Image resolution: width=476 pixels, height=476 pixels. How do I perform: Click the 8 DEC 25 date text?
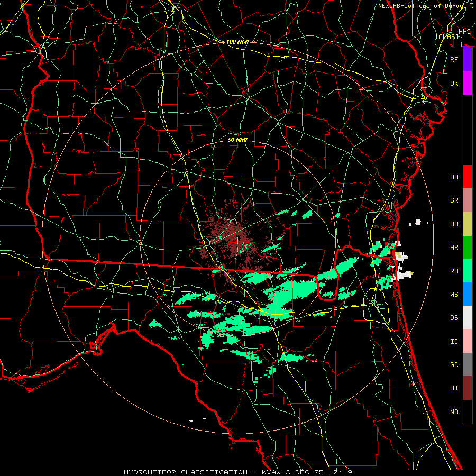click(305, 472)
